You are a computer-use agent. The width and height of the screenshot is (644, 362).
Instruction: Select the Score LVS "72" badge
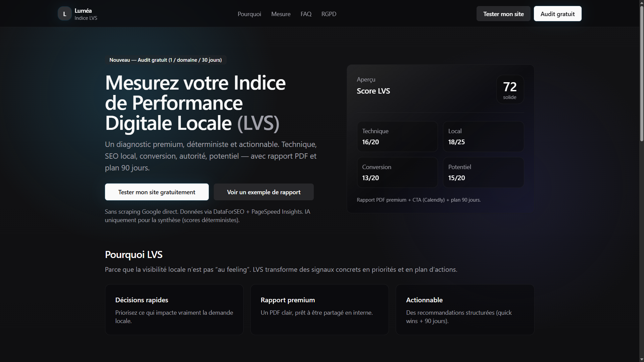point(510,89)
